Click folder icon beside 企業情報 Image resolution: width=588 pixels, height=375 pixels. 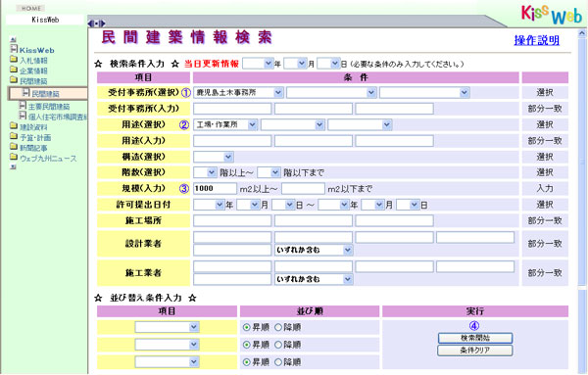pyautogui.click(x=14, y=70)
